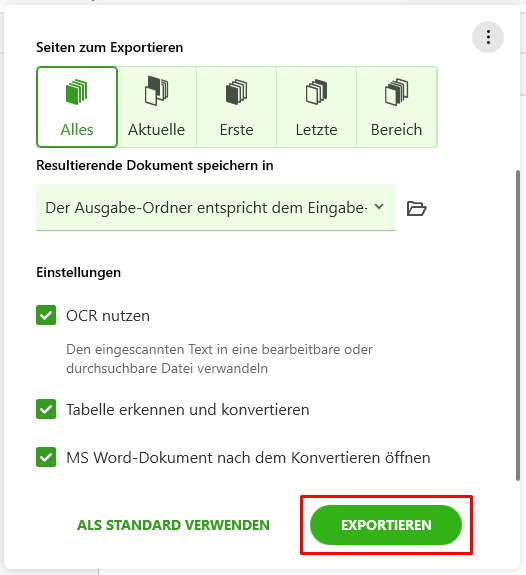Click the Erste option label
This screenshot has width=526, height=575.
tap(236, 130)
